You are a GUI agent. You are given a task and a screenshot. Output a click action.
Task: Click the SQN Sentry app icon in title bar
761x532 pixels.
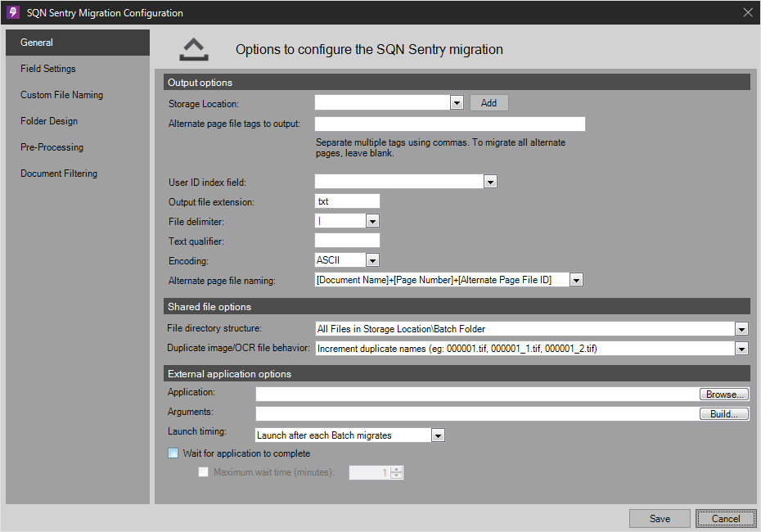coord(12,12)
